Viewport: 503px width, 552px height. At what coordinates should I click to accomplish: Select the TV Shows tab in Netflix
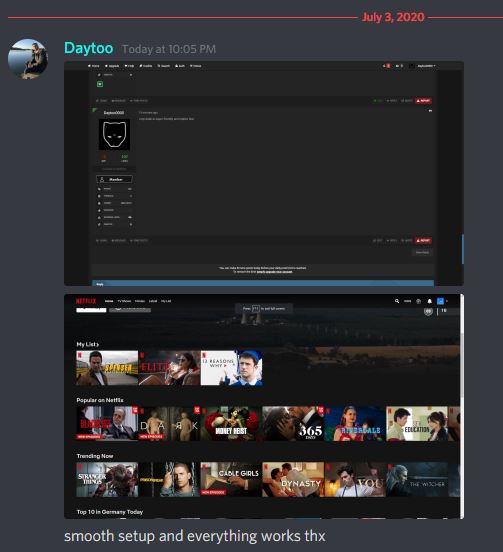point(124,301)
